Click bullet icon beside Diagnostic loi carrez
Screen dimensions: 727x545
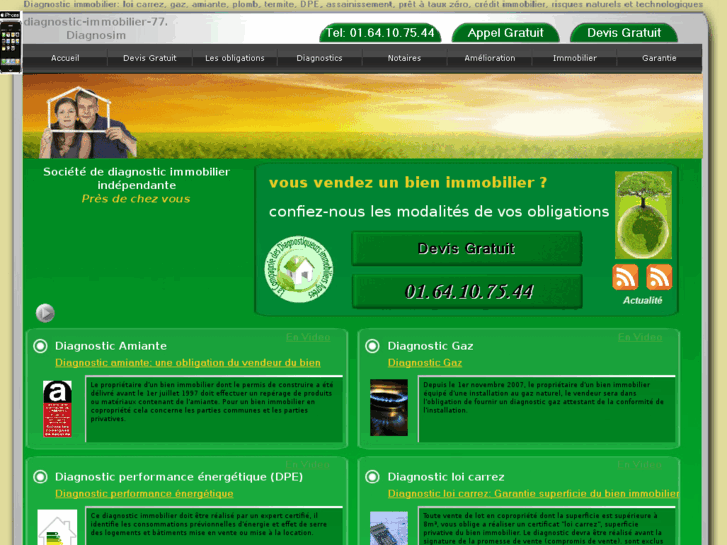coord(372,477)
